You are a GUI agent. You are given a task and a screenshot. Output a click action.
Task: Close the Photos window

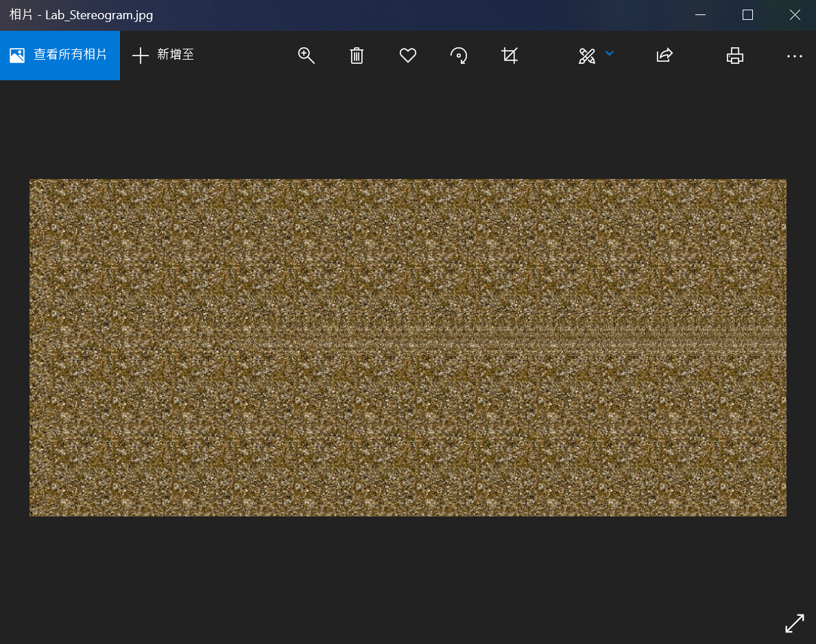(x=795, y=14)
